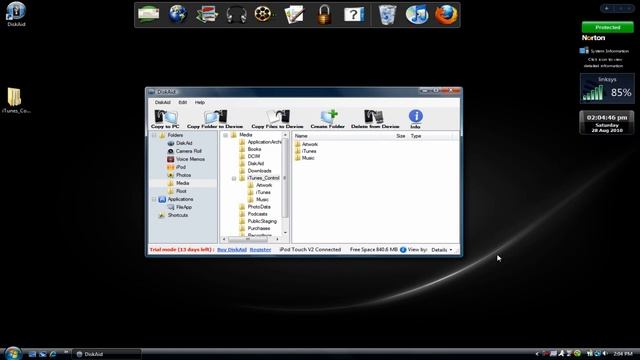Collapse the Folders node in the sidebar
This screenshot has width=640, height=360.
pos(154,135)
